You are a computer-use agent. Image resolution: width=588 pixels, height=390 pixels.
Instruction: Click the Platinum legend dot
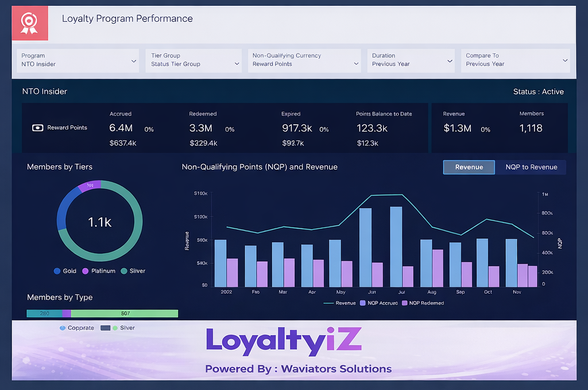[85, 271]
